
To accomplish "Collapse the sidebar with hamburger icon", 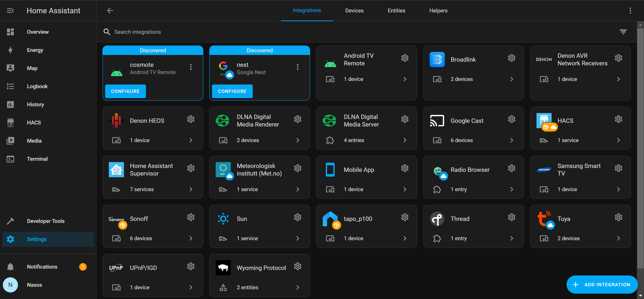I will 10,11.
